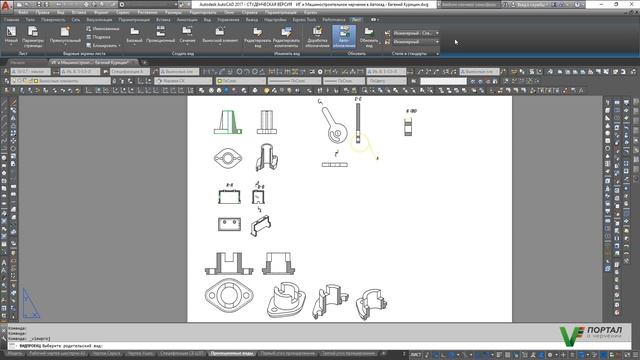Select the green-highlighted front view
640x360 pixels.
click(x=228, y=122)
